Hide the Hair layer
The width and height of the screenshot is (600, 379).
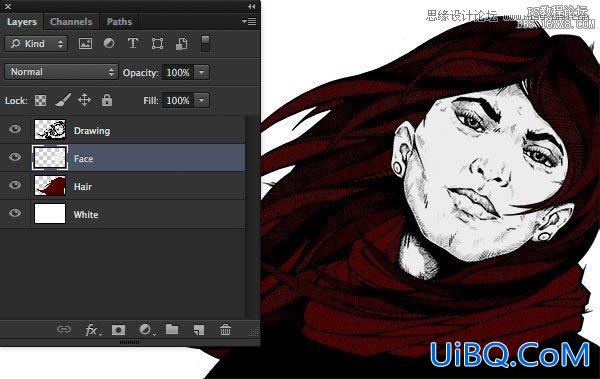(15, 185)
